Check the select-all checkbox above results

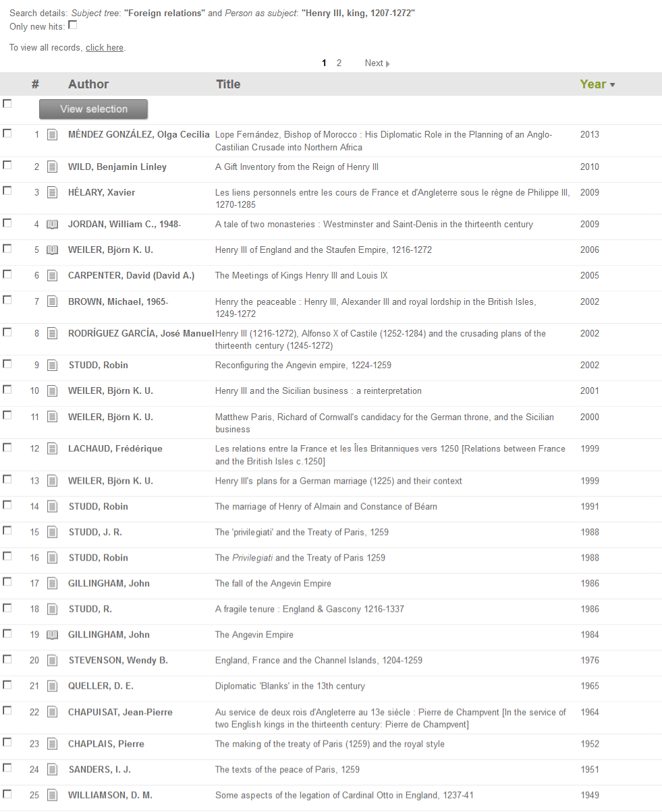click(x=7, y=104)
